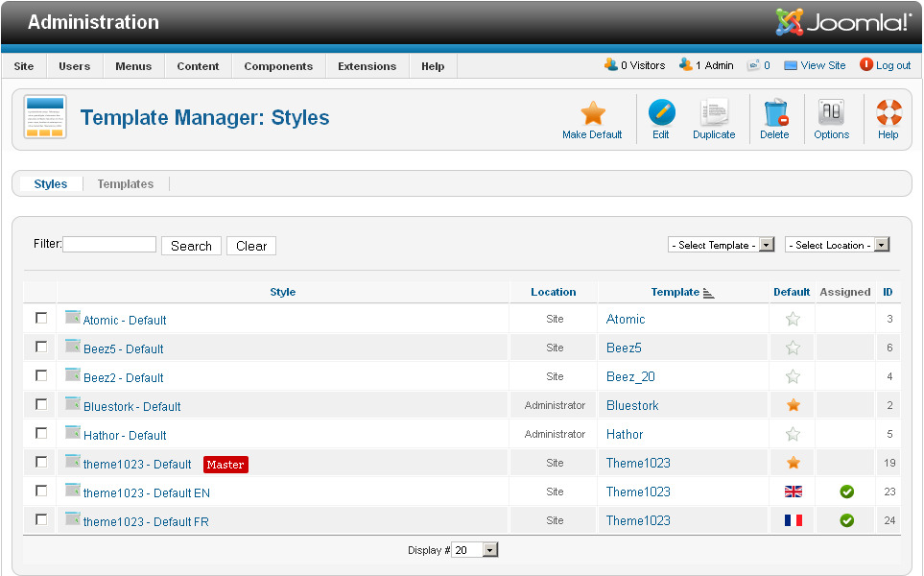Check the Hathor - Default row checkbox
Screen dimensions: 924x576
click(x=41, y=433)
